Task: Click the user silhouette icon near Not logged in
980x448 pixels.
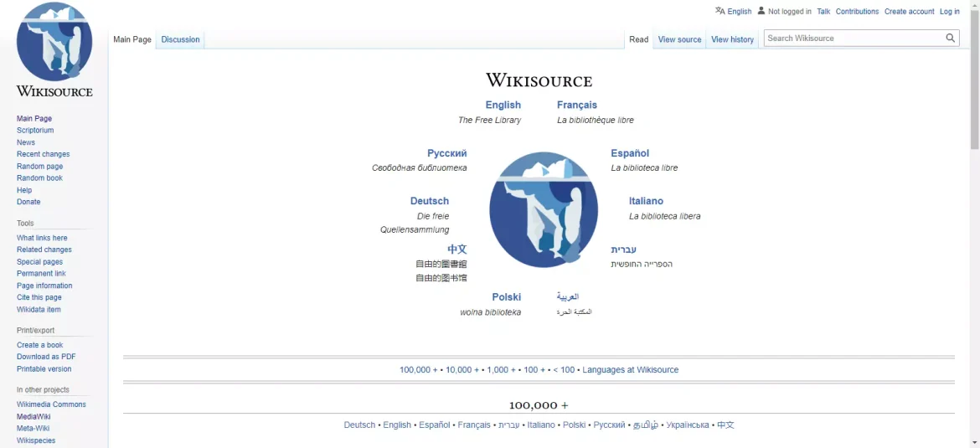Action: [761, 11]
